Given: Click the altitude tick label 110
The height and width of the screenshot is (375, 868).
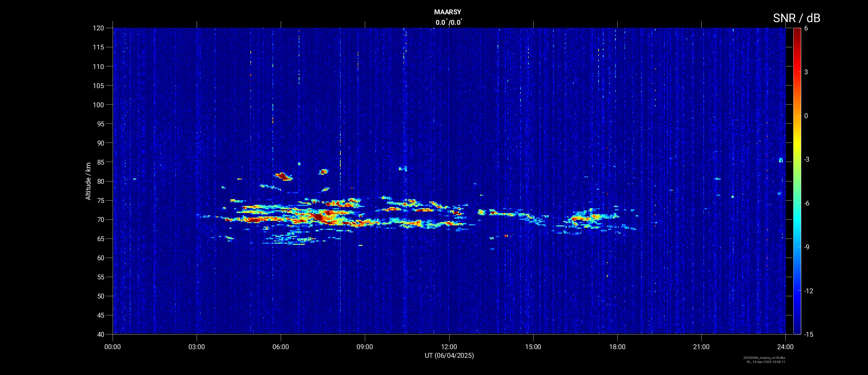Looking at the screenshot, I should coord(98,66).
